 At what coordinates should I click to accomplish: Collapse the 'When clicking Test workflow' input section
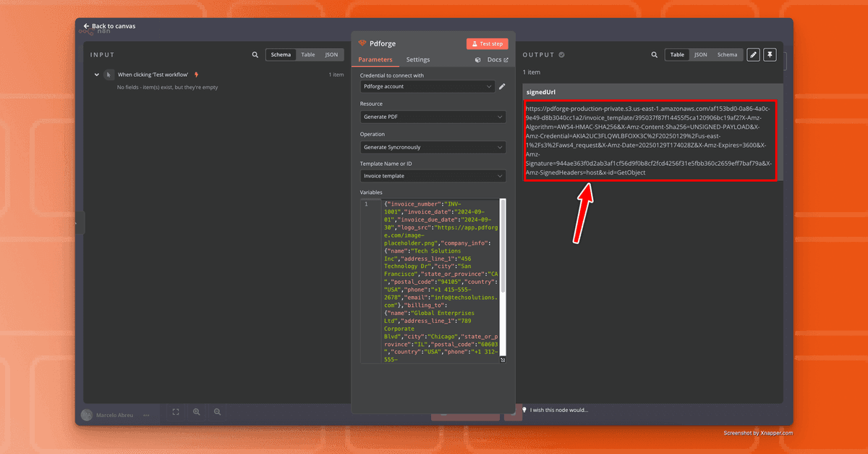96,74
